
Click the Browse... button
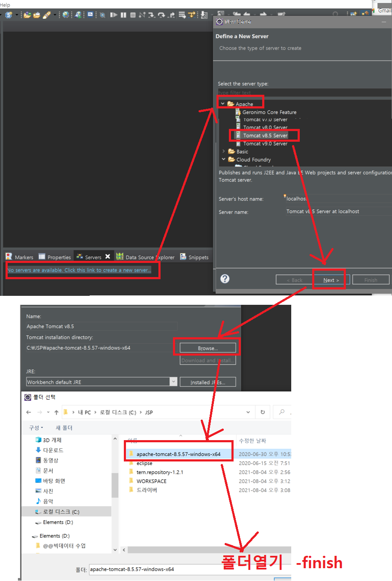(x=208, y=348)
